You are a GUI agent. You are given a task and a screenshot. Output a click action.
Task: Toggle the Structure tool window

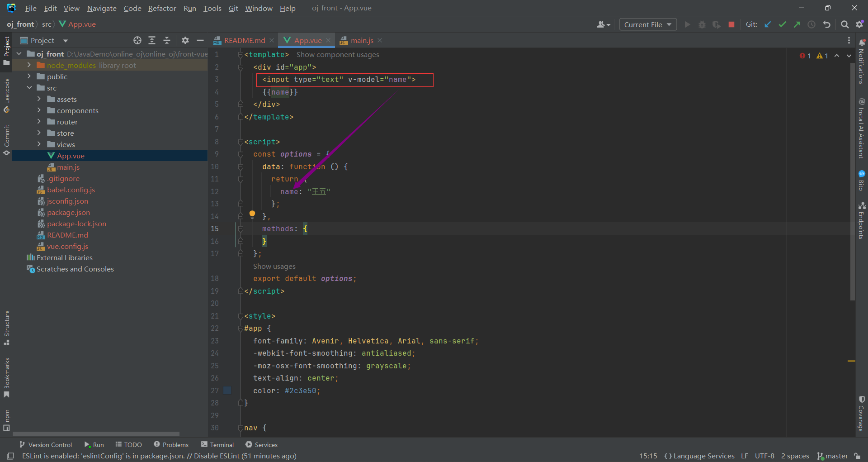[x=6, y=328]
